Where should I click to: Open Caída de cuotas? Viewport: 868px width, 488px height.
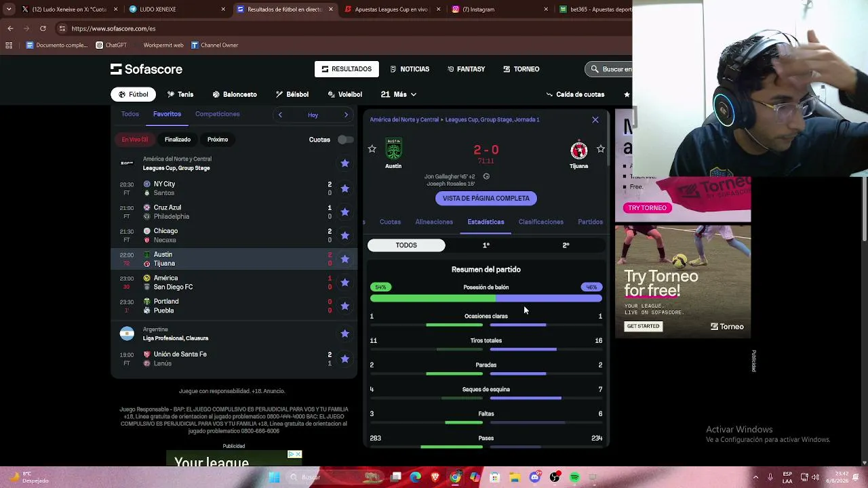click(x=575, y=94)
